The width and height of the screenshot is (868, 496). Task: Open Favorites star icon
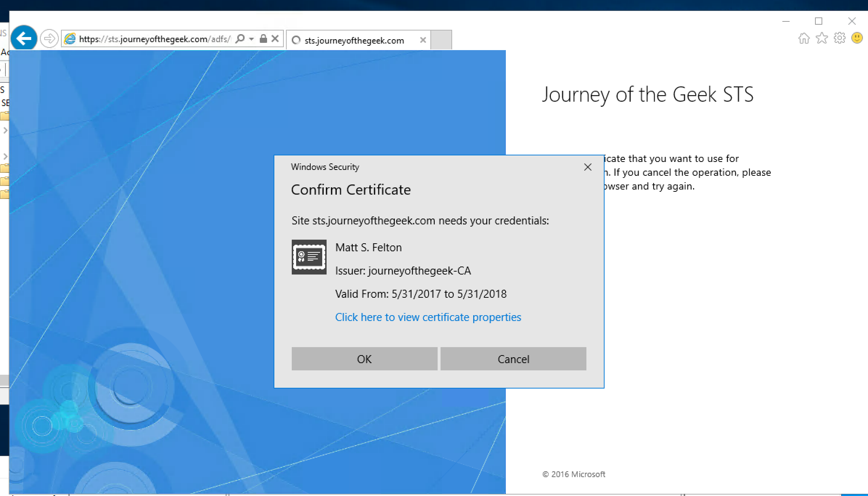coord(822,38)
